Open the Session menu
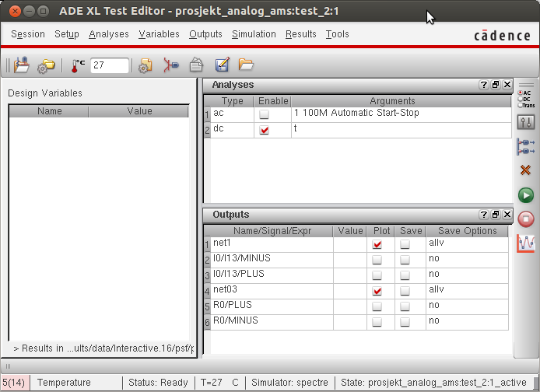The image size is (540, 392). click(28, 34)
